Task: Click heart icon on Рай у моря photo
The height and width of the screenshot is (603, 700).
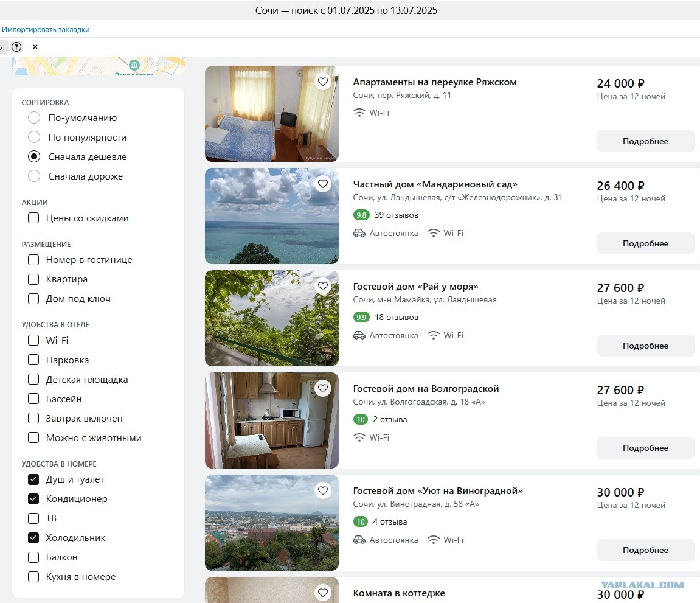Action: point(323,286)
